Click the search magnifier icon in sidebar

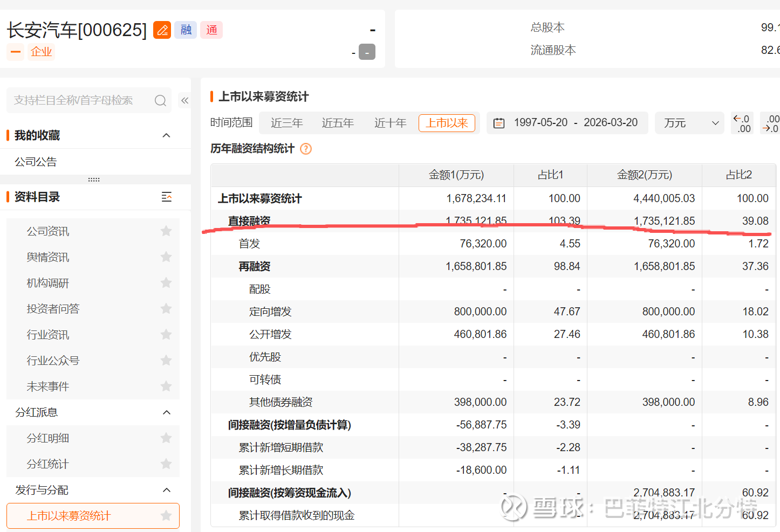pos(160,101)
